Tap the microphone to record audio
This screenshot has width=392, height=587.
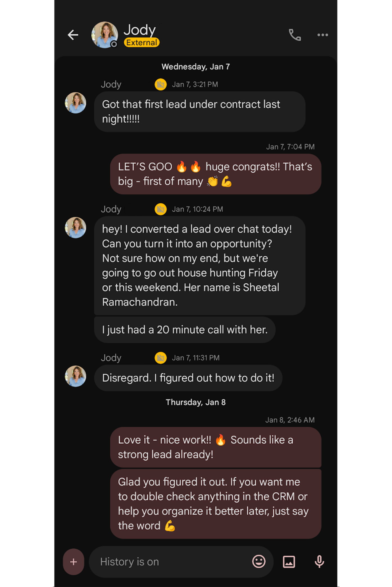point(319,561)
